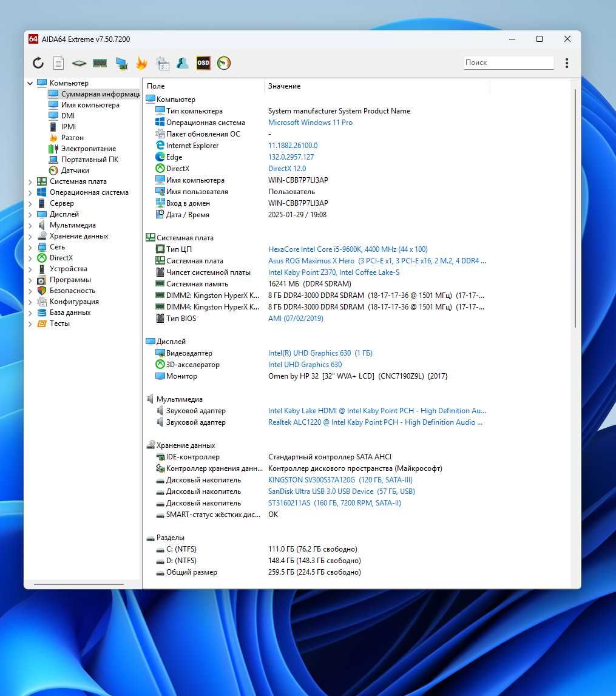The width and height of the screenshot is (616, 696).
Task: Click the network computer toolbar icon
Action: tap(121, 63)
